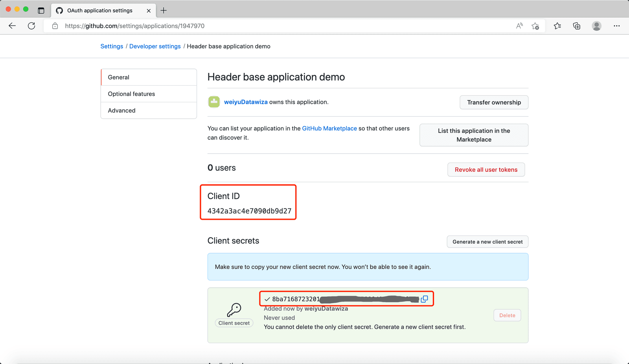Open Optional features in the sidebar
629x364 pixels.
(x=149, y=94)
